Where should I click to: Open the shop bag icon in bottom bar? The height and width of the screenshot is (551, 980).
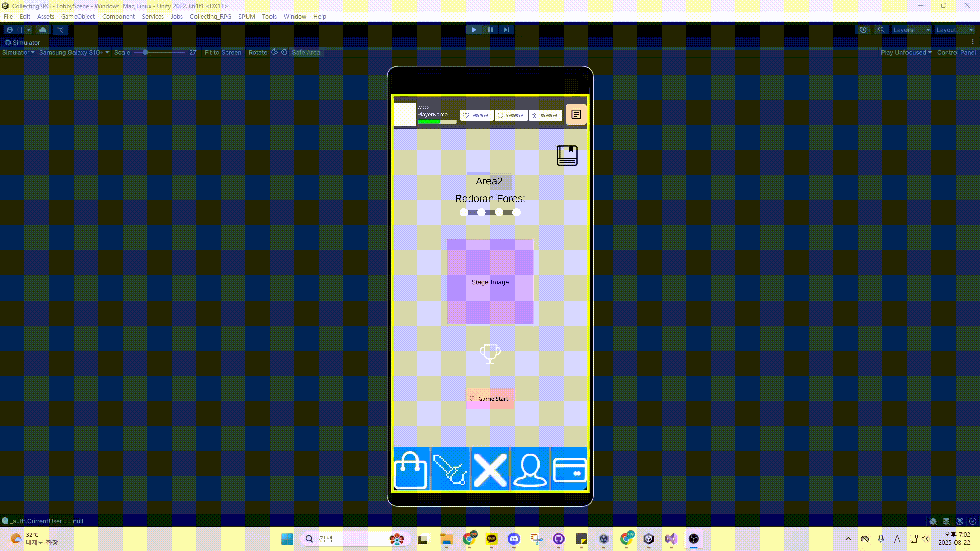pos(411,470)
